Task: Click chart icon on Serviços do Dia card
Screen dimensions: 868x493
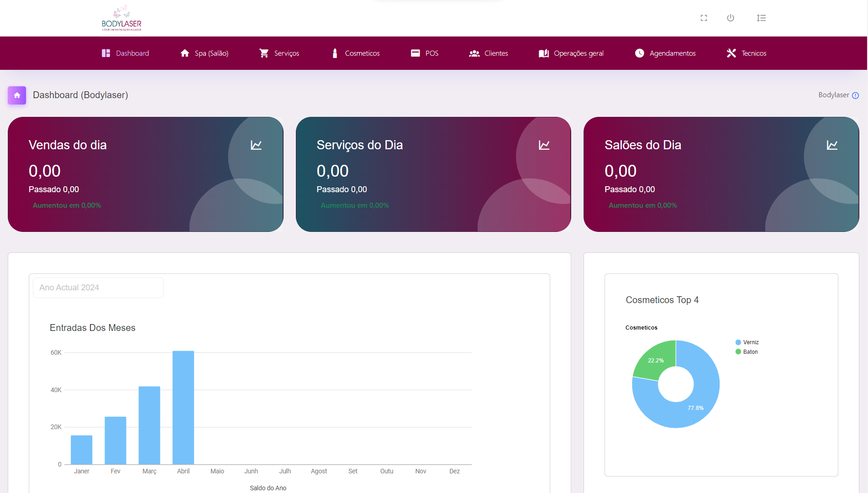Action: [544, 145]
